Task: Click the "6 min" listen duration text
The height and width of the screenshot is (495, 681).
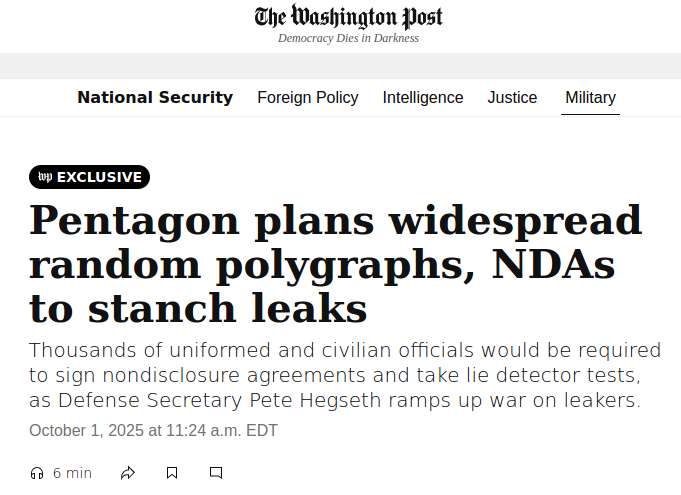Action: [72, 473]
